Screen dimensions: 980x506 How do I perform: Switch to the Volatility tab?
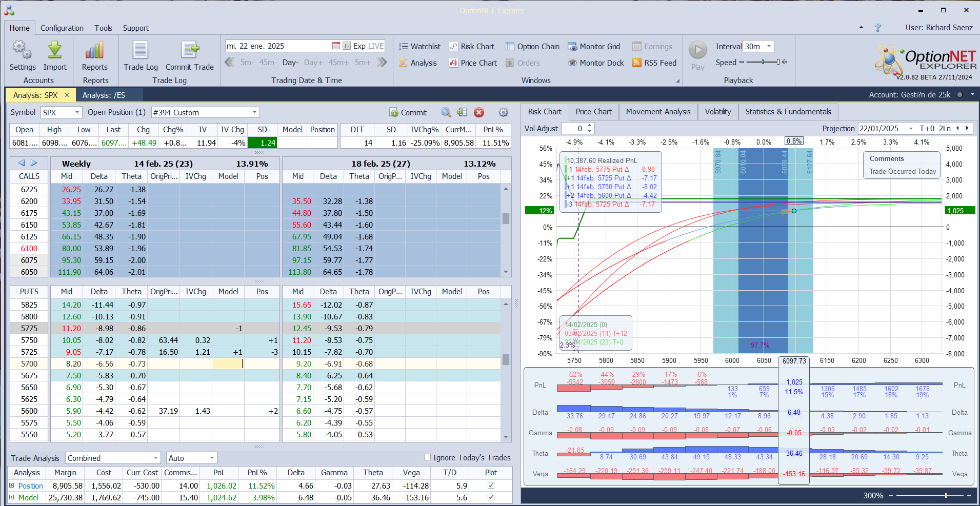718,112
